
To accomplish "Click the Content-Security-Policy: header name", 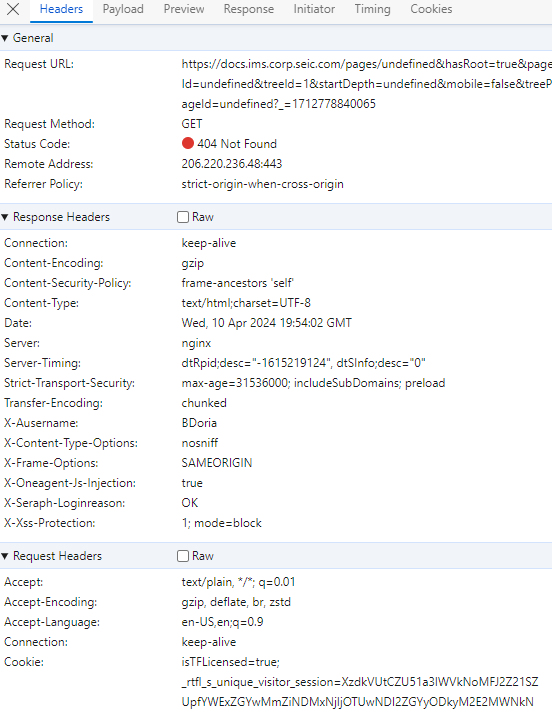I will coord(68,283).
